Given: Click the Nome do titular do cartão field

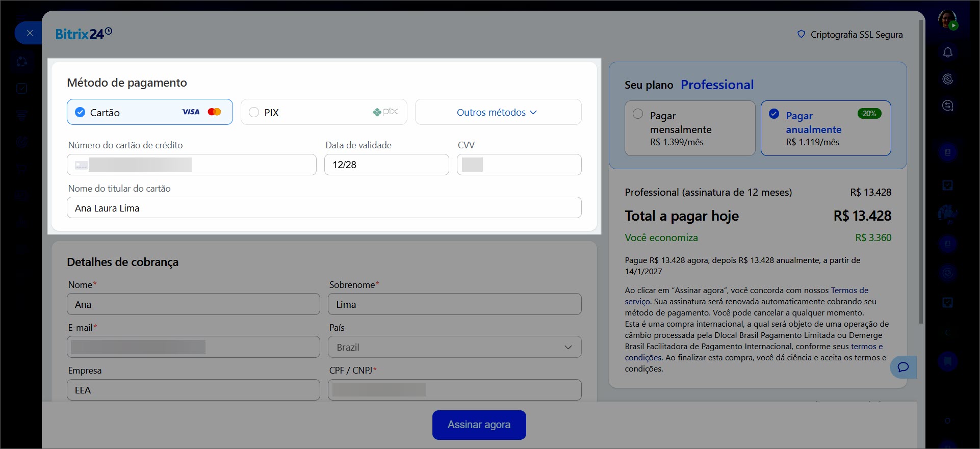Looking at the screenshot, I should click(324, 208).
